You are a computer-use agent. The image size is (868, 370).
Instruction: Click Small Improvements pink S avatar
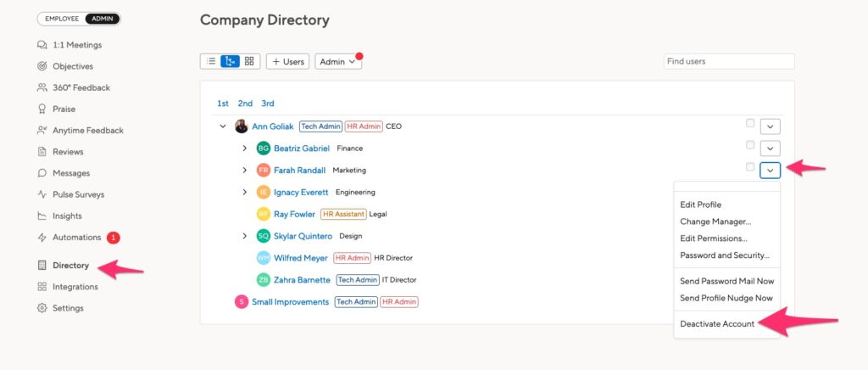click(242, 302)
